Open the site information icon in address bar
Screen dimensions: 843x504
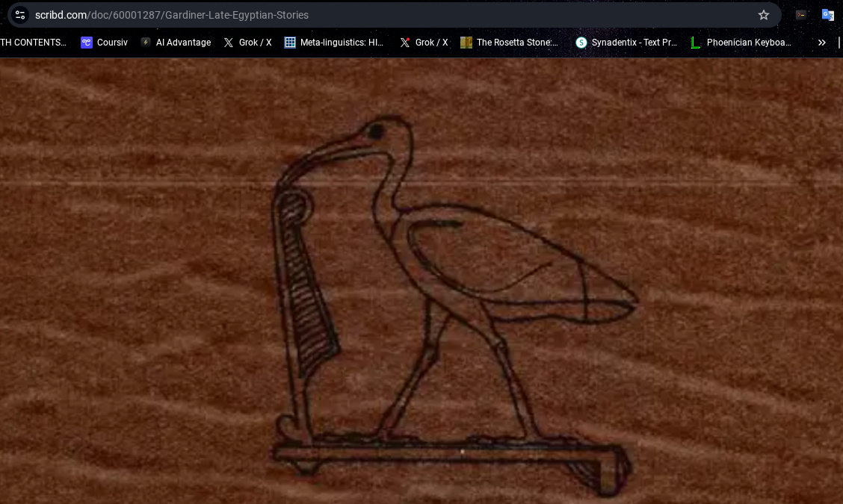(x=20, y=15)
